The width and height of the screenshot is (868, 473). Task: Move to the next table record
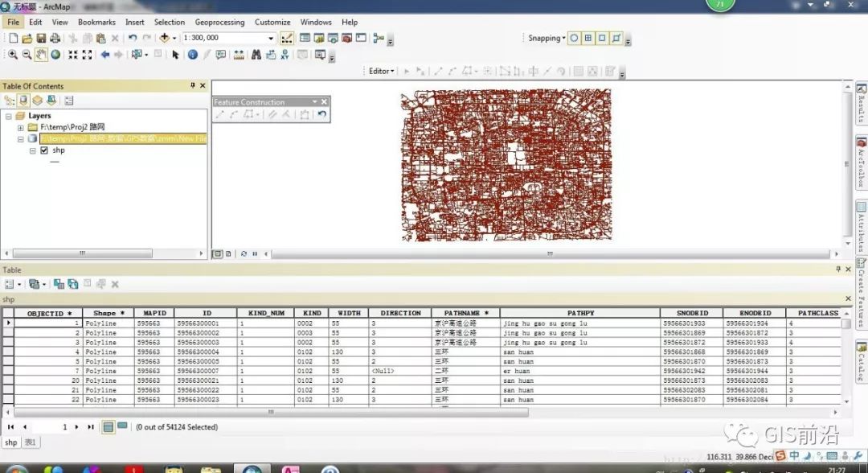(76, 427)
